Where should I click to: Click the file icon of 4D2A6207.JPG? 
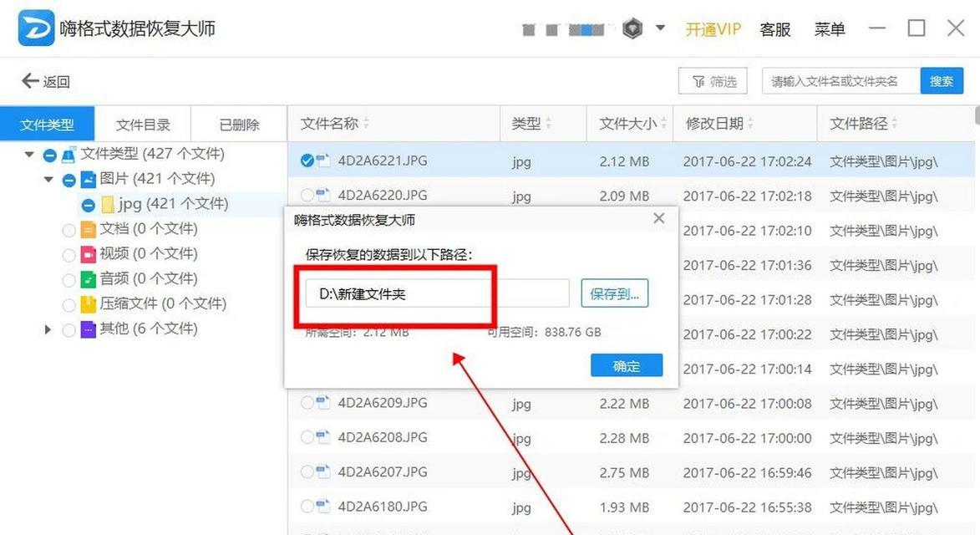(x=323, y=471)
